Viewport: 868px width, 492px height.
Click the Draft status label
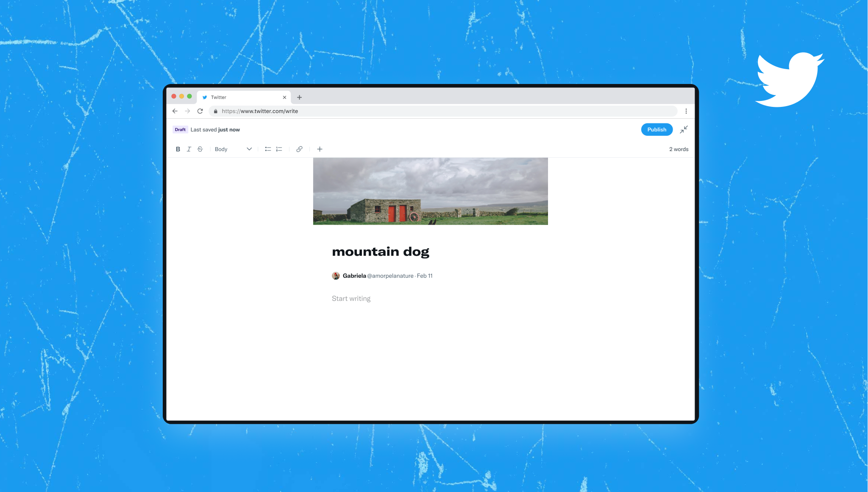coord(180,129)
